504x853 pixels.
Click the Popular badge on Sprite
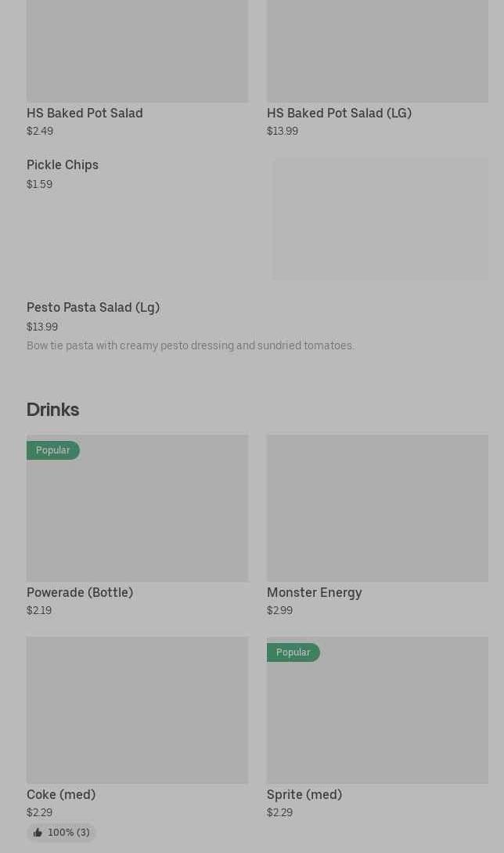[x=293, y=652]
